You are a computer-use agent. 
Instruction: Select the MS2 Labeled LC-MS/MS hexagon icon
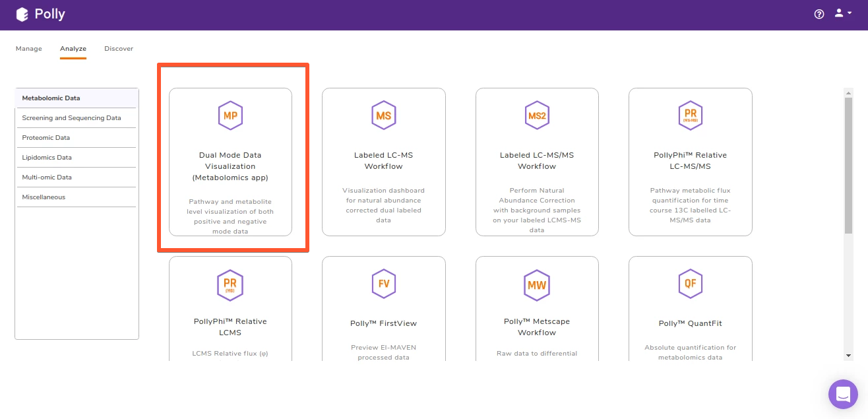(x=537, y=115)
